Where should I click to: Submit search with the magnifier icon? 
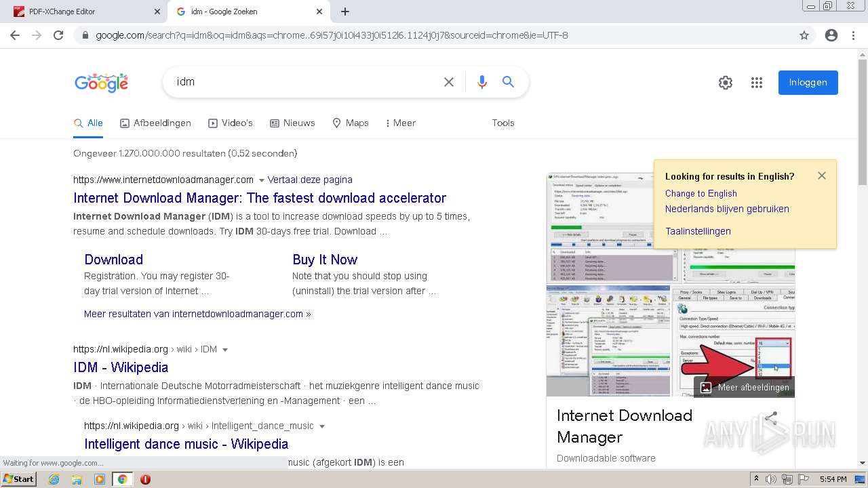(x=508, y=82)
